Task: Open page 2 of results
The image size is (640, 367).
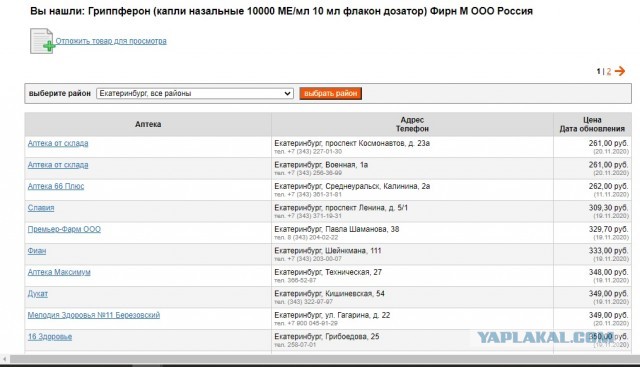Action: 609,71
